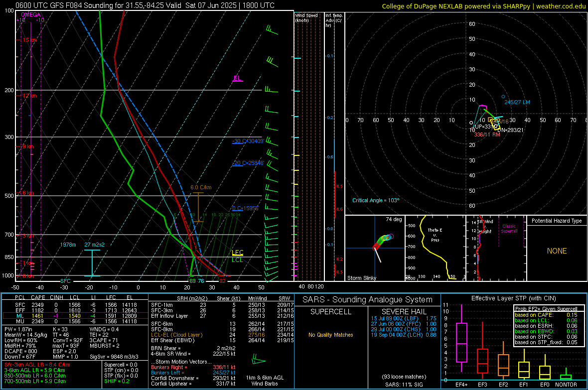Click the magenta OMEGA label
588x390 pixels.
click(x=31, y=14)
